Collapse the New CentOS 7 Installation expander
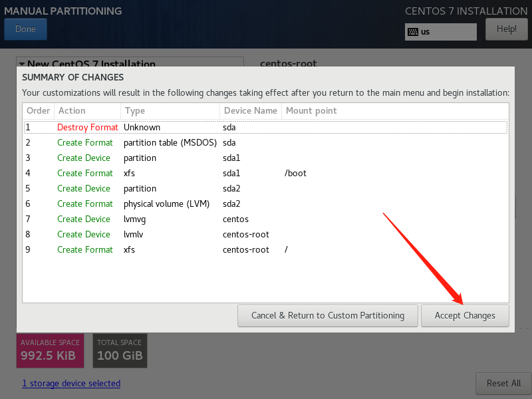 tap(22, 64)
